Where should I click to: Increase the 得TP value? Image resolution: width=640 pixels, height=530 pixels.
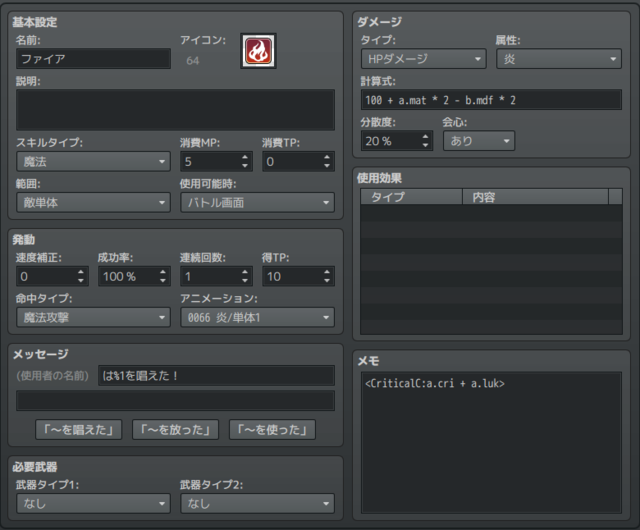[x=327, y=272]
